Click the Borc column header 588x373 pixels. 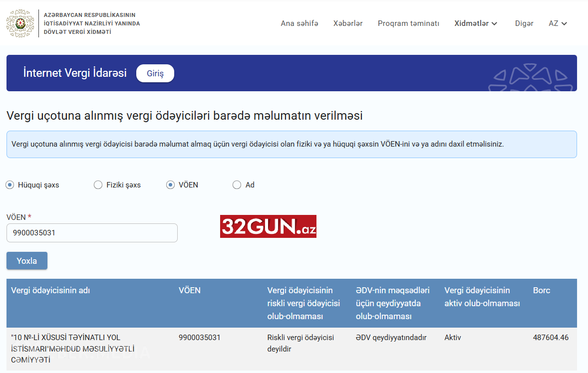click(542, 290)
